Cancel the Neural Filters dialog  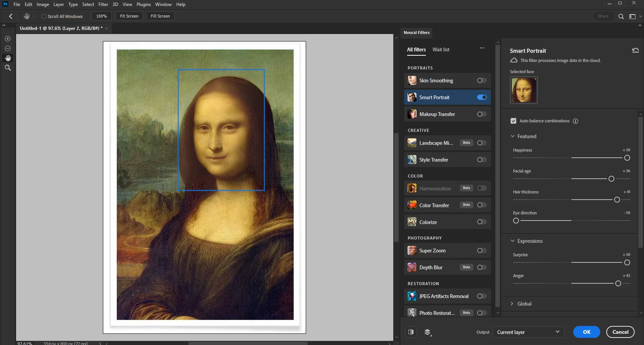620,332
